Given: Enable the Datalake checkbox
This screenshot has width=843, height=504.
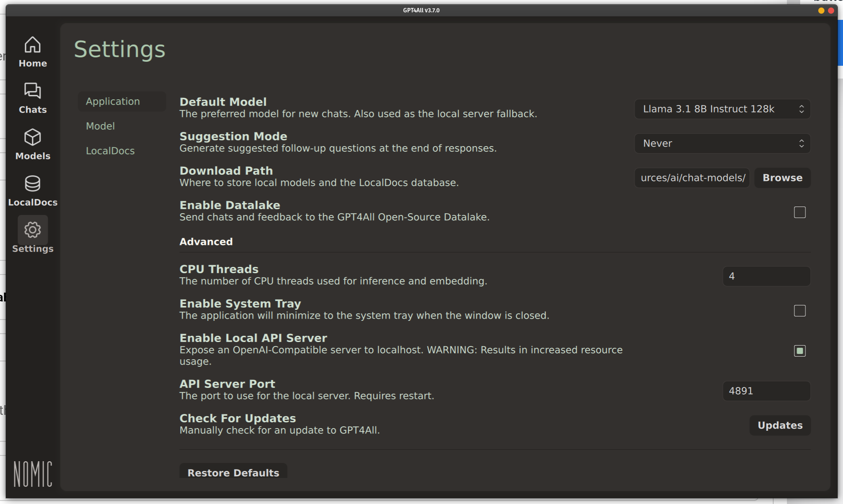Looking at the screenshot, I should pyautogui.click(x=799, y=212).
